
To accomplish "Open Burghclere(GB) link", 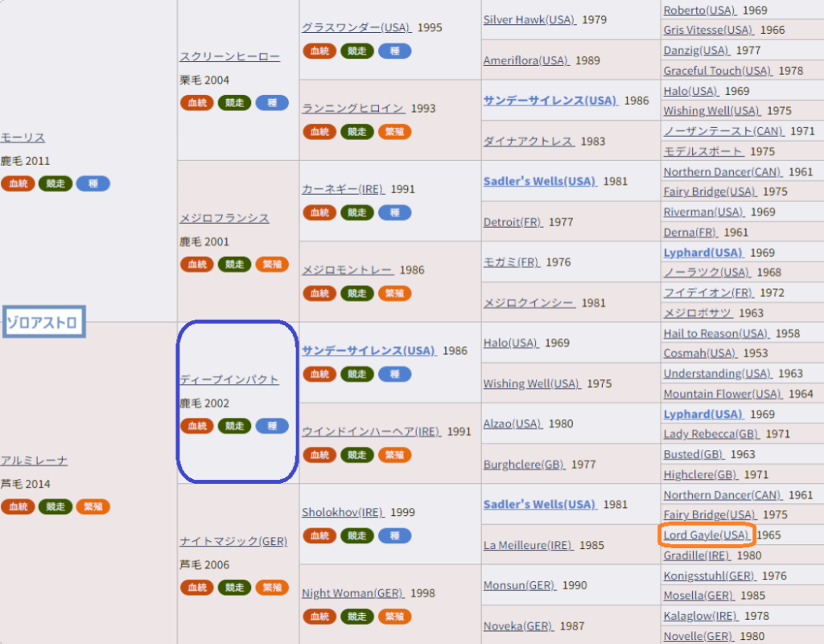I will 525,464.
